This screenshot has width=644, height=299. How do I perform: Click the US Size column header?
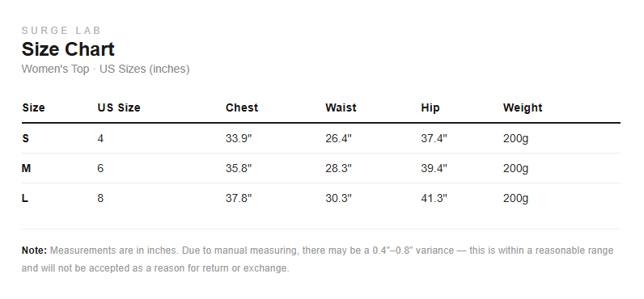click(119, 107)
